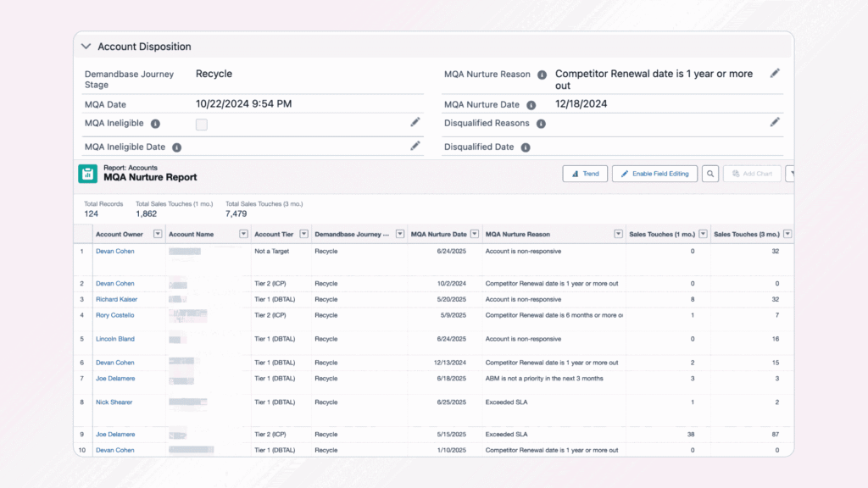Open the MQA Nurture Reason column dropdown

point(618,234)
